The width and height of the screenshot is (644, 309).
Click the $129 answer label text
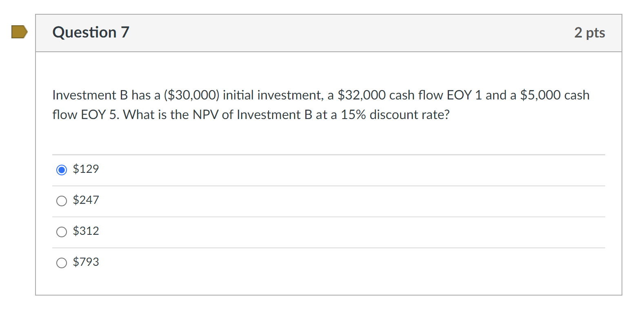pyautogui.click(x=86, y=169)
